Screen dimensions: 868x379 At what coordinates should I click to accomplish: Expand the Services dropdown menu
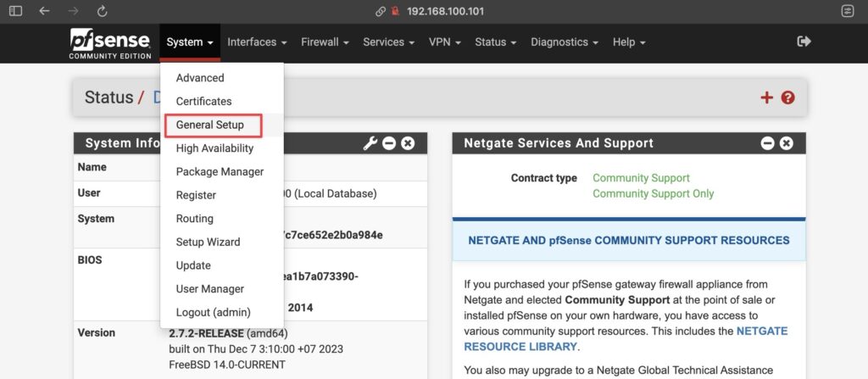[388, 42]
